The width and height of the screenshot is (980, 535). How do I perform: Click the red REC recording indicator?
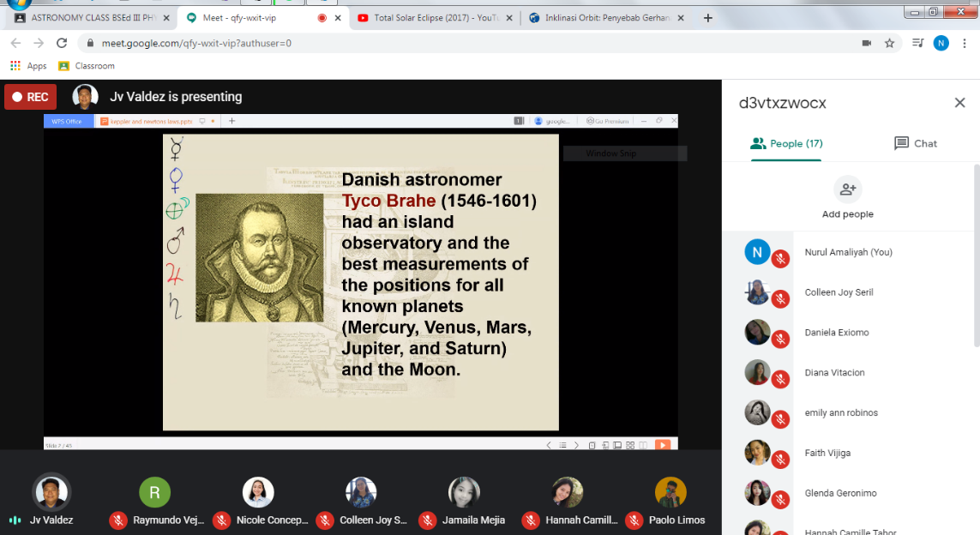30,97
